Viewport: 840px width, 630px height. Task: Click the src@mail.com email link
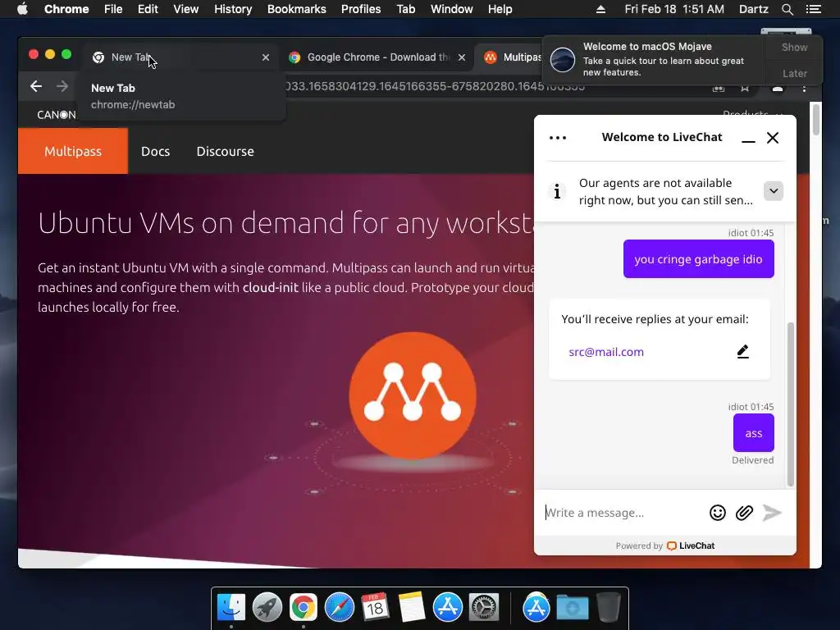pos(606,352)
